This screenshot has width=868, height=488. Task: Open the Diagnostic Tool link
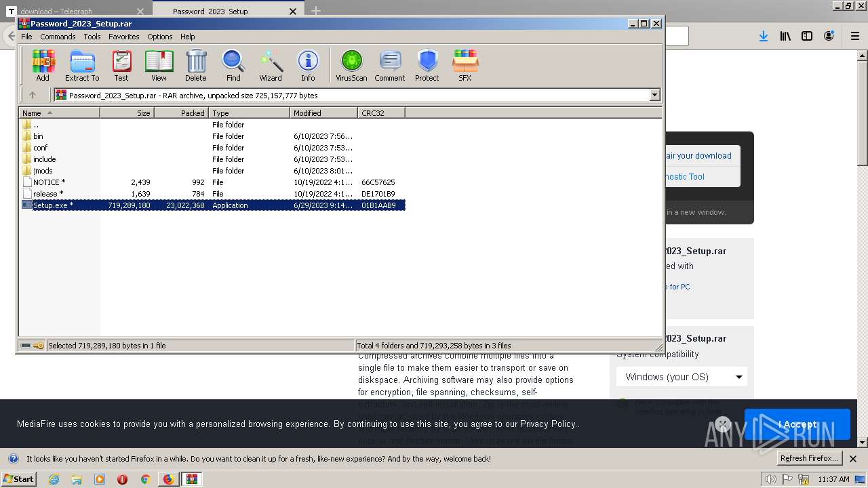coord(685,177)
